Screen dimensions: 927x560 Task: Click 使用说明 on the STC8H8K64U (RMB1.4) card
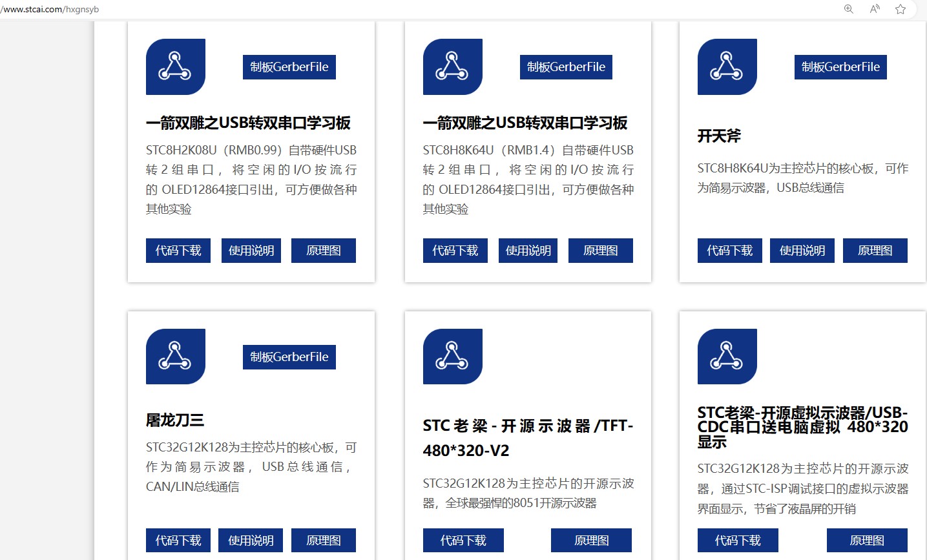(x=528, y=251)
